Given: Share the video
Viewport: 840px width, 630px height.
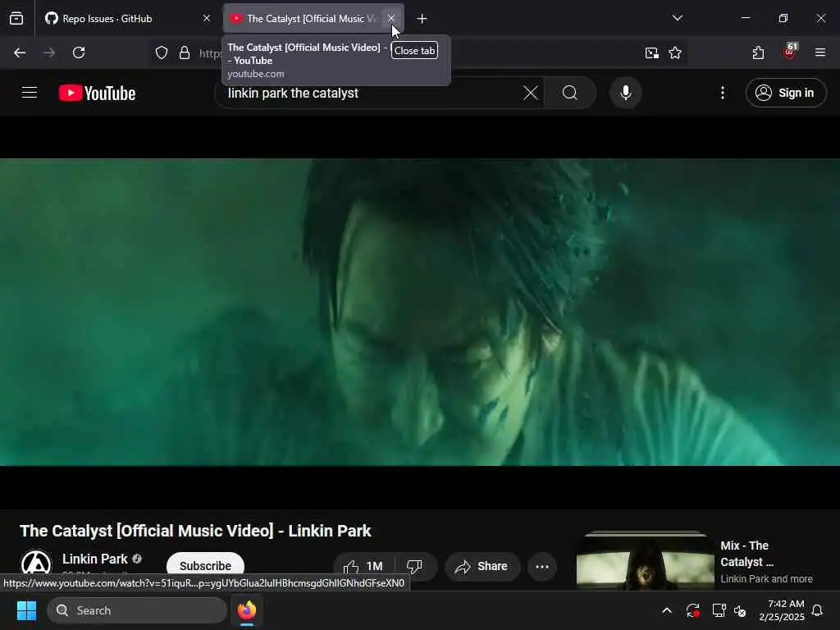Looking at the screenshot, I should tap(482, 566).
